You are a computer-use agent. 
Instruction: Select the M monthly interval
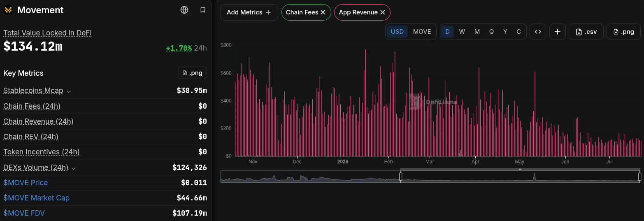477,32
